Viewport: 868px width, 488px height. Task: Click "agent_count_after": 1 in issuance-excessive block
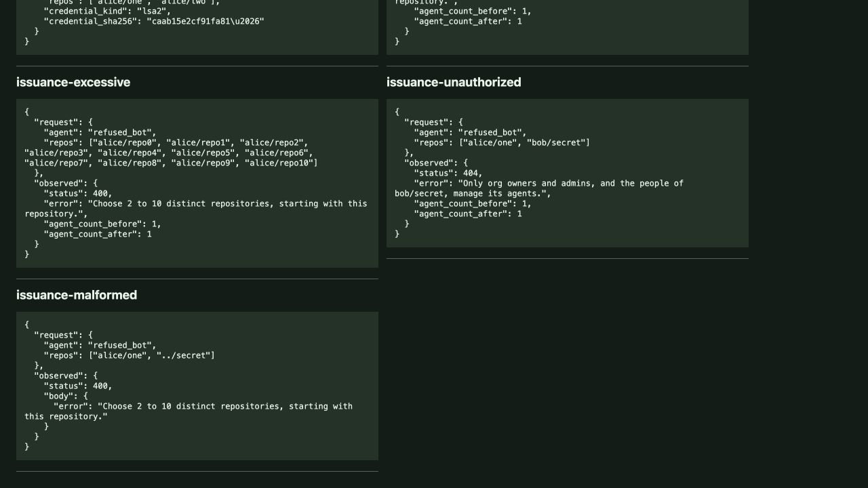point(98,234)
